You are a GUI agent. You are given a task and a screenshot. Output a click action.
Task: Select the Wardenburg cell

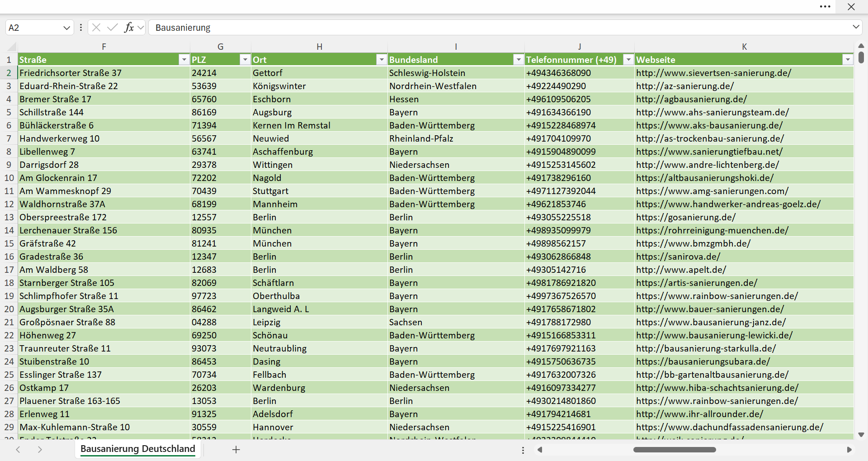(319, 388)
